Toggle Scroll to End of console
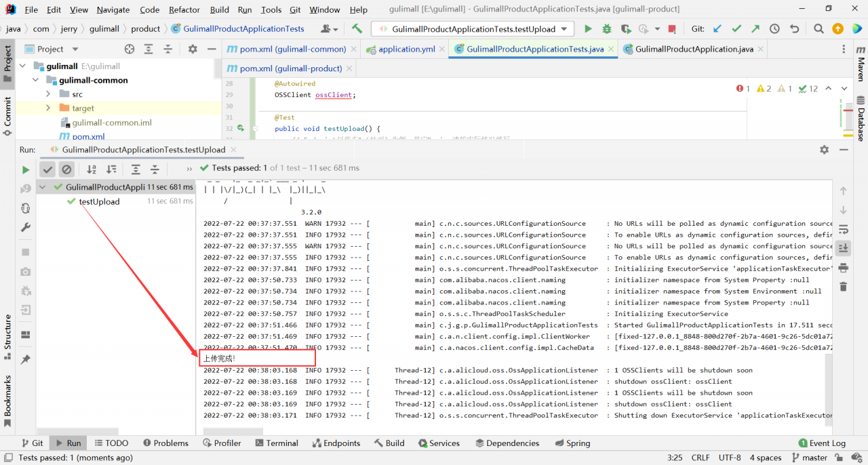The height and width of the screenshot is (465, 868). 843,248
